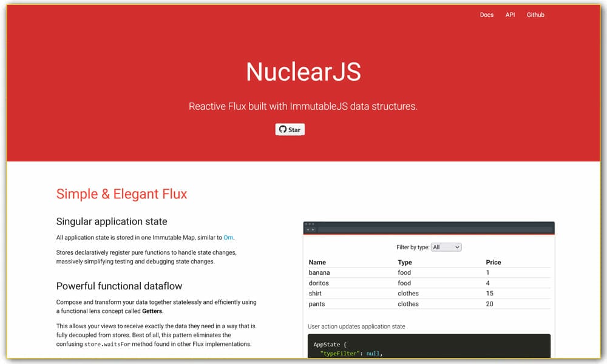Click the "Simple & Elegant Flux" heading
607x364 pixels.
(122, 194)
